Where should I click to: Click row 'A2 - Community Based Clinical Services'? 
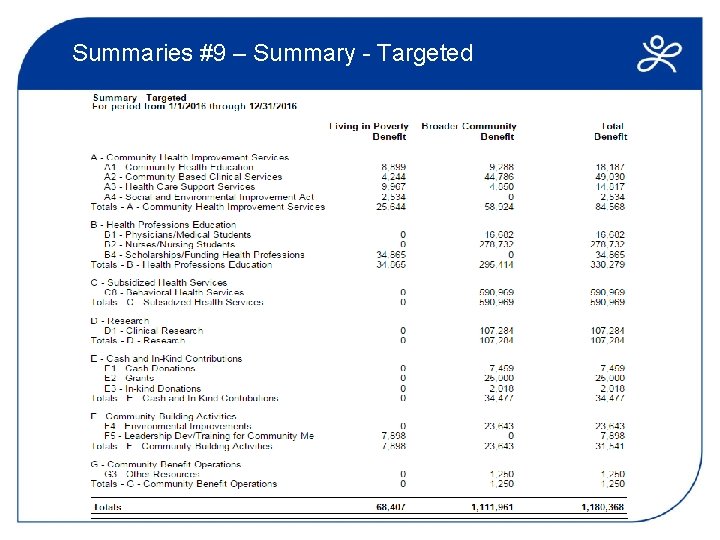coord(364,177)
